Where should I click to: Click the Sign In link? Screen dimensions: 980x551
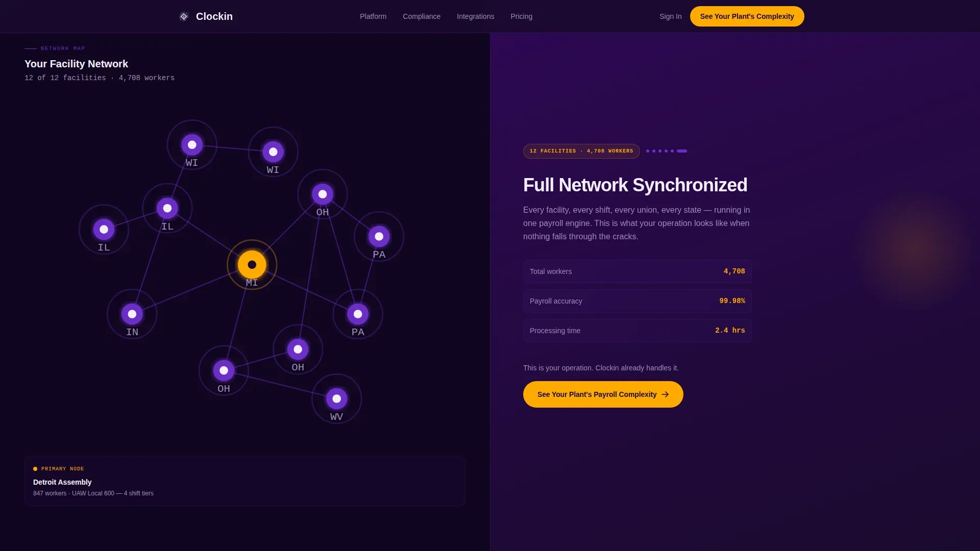pyautogui.click(x=670, y=16)
